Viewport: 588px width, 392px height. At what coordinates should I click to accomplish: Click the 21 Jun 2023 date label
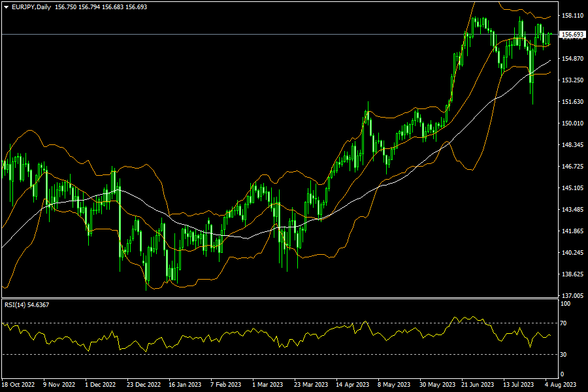coord(478,385)
